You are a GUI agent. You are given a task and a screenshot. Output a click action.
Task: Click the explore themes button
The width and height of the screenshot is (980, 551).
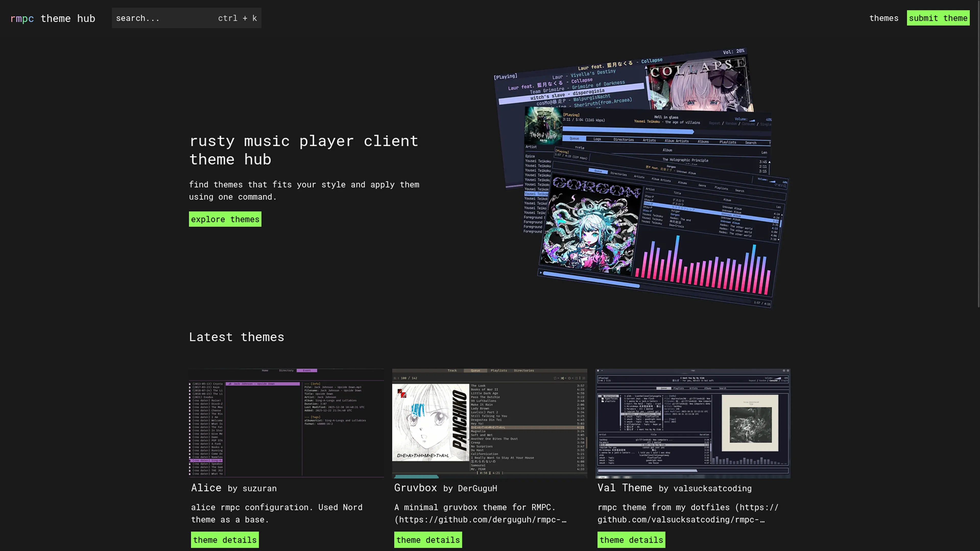(225, 219)
